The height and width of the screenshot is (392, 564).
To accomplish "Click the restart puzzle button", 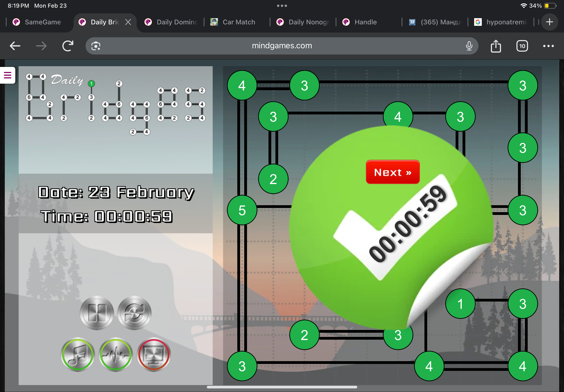I will [x=134, y=313].
